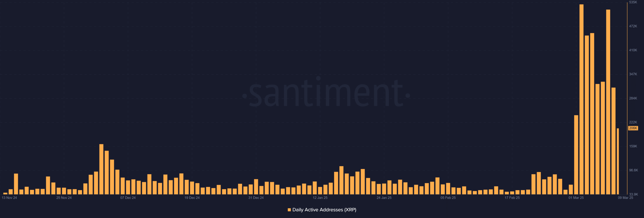Select the tallest early December bar

(x=101, y=169)
